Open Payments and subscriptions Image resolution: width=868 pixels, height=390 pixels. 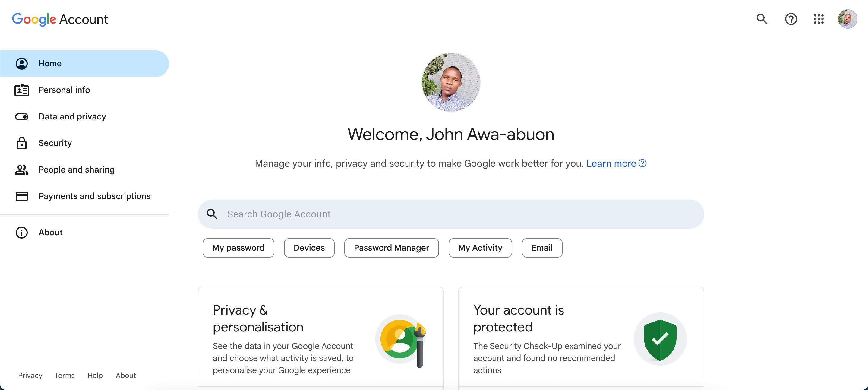click(x=94, y=196)
